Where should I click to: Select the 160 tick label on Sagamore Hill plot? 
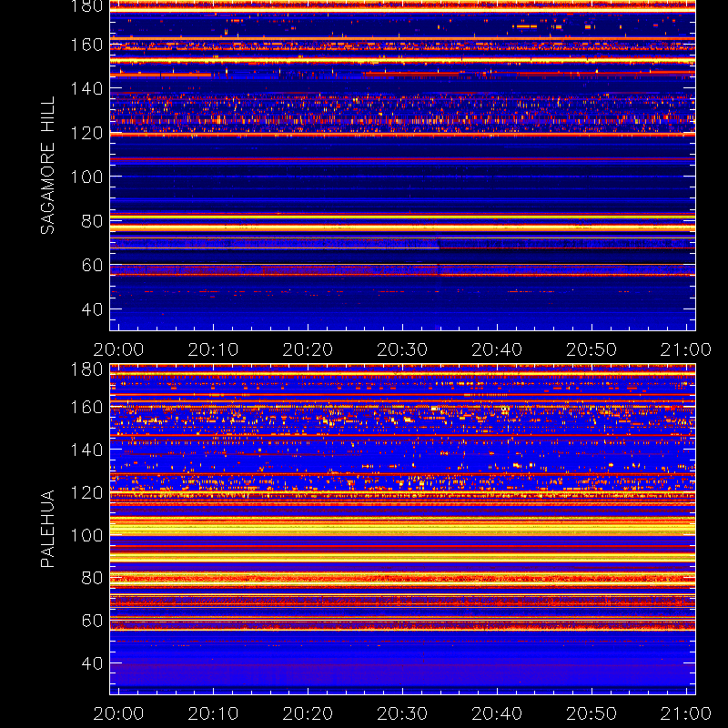click(86, 45)
